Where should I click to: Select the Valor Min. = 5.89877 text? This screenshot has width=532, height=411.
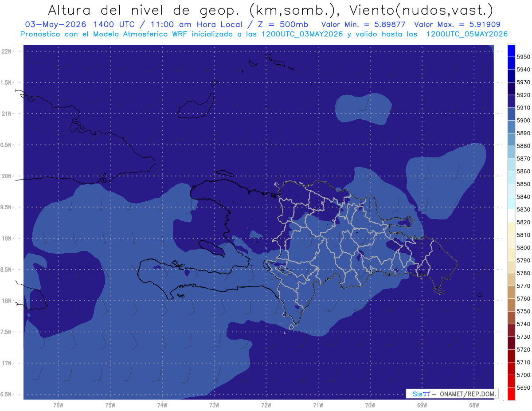tap(365, 24)
